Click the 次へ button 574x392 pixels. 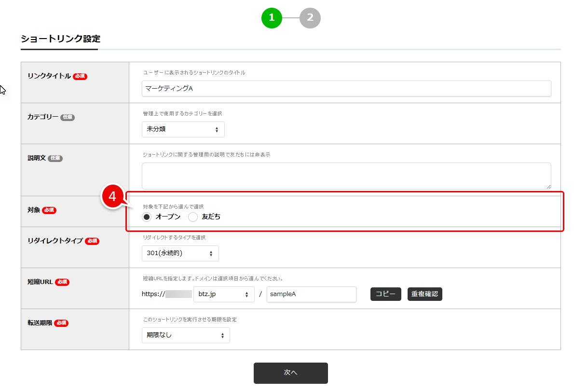pyautogui.click(x=290, y=373)
